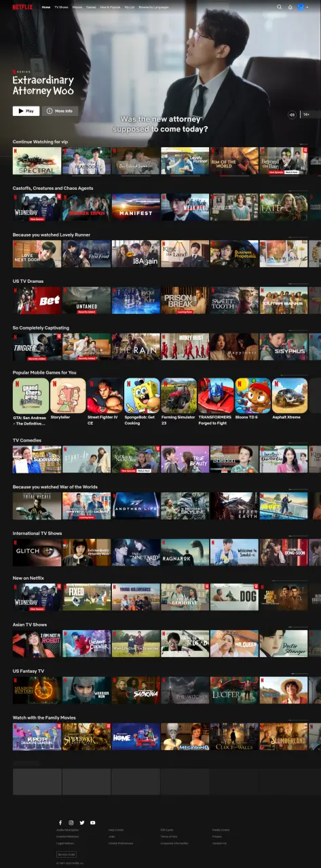Open Farming Simulator 23 game icon
The height and width of the screenshot is (868, 321).
[x=178, y=396]
